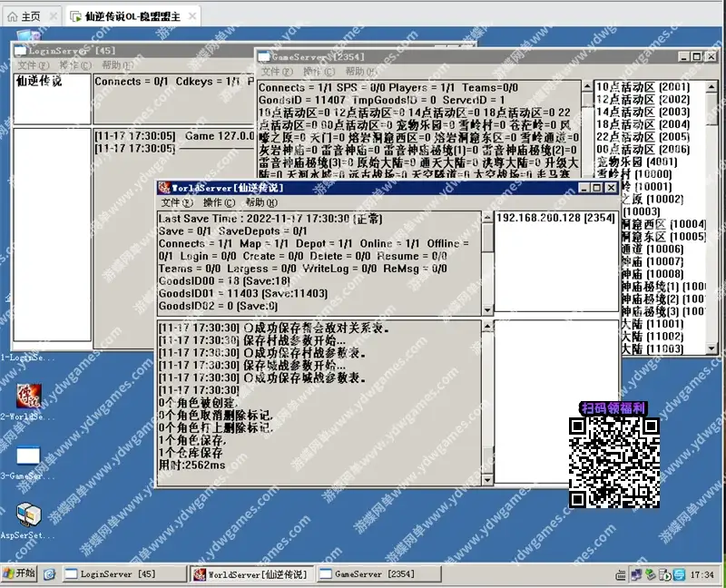Screen dimensions: 726x588
Task: Open the AspSerSet desktop shortcut icon
Action: [x=29, y=514]
